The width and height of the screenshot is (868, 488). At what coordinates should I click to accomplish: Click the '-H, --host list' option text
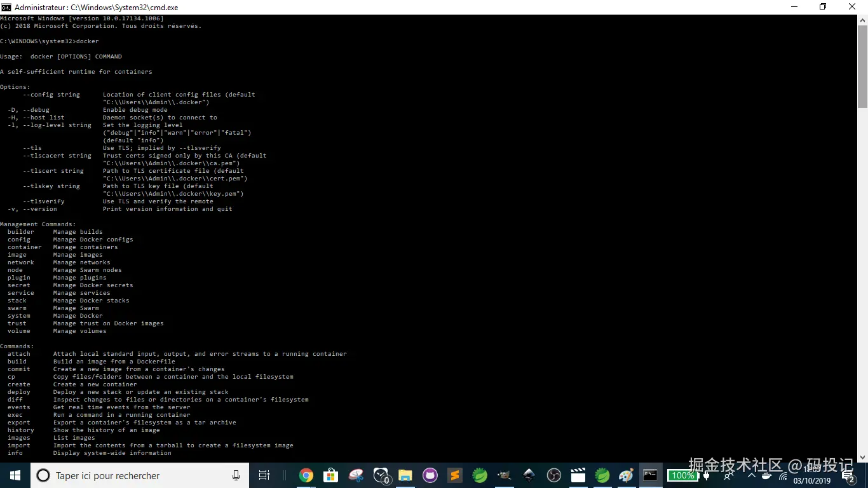(x=36, y=118)
